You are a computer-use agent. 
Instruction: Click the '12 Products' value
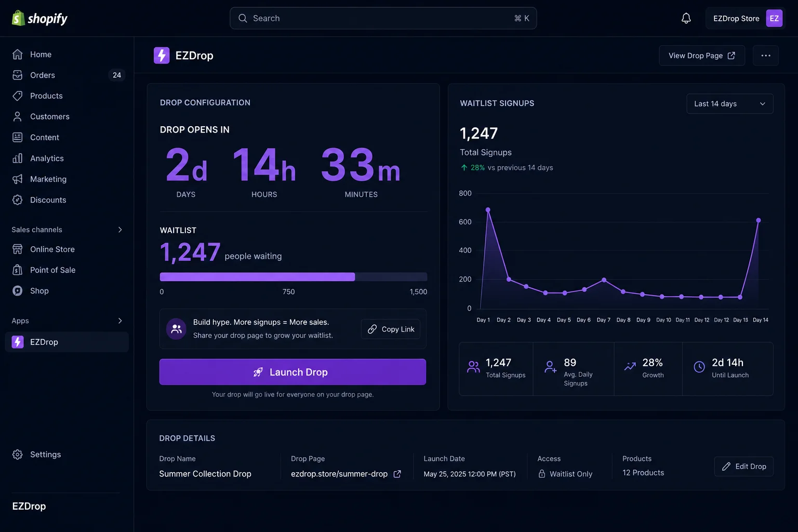[x=643, y=473]
